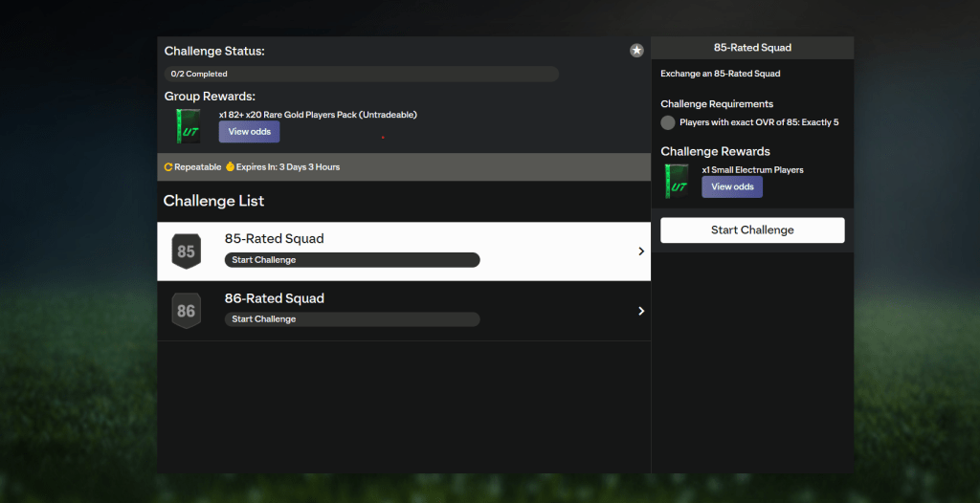Screen dimensions: 980x503
Task: Expand the 86-Rated Squad row chevron
Action: 640,311
